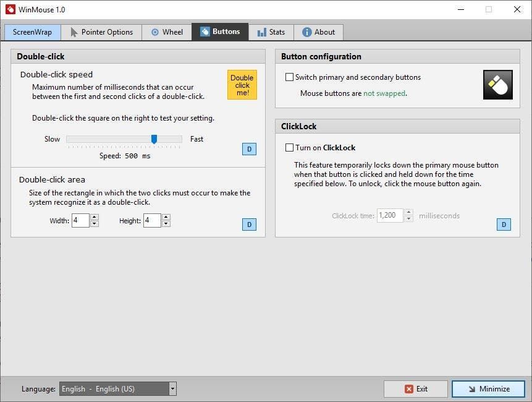Viewport: 532px width, 402px height.
Task: Click the "Speed: 500 ms" readout
Action: point(125,156)
